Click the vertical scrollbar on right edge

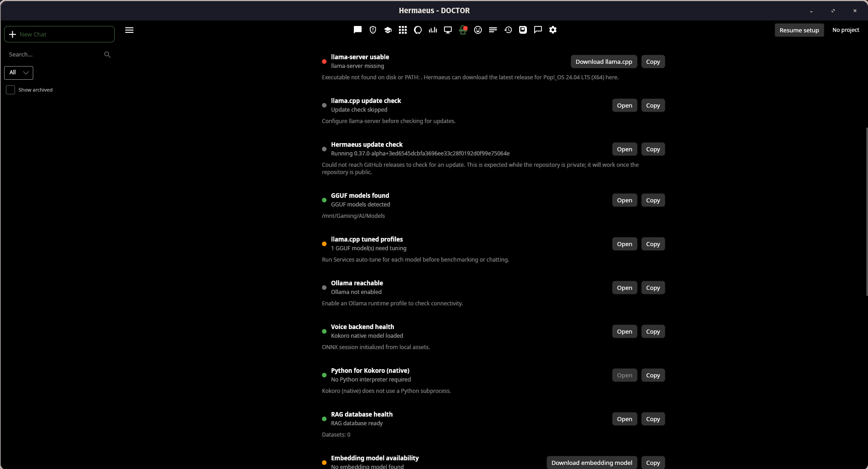pyautogui.click(x=866, y=211)
